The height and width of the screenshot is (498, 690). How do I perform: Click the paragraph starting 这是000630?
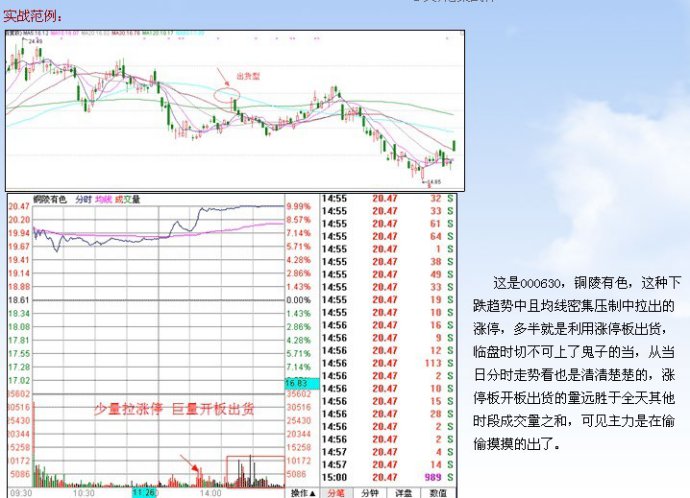pyautogui.click(x=576, y=363)
